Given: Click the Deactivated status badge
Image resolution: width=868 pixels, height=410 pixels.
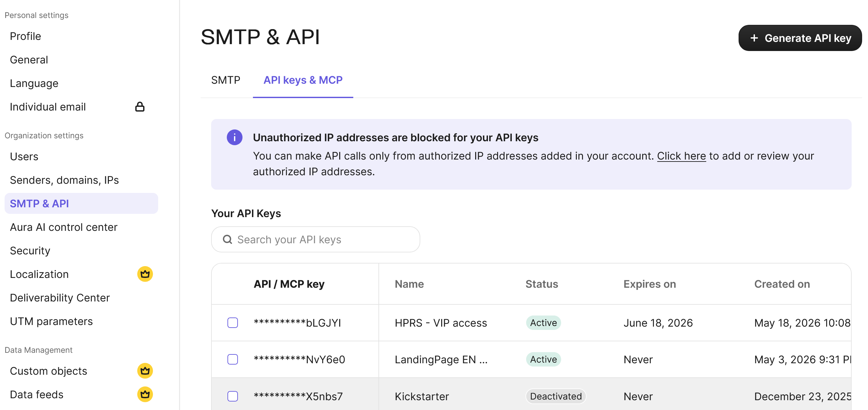Looking at the screenshot, I should [556, 396].
